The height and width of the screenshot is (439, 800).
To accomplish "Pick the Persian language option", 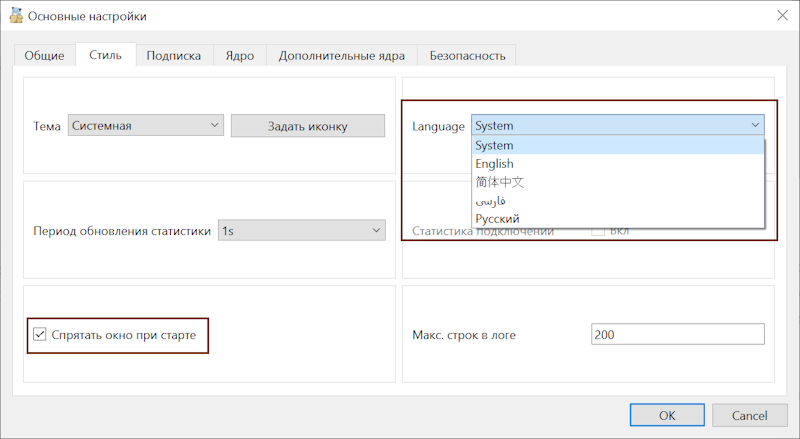I will [491, 200].
